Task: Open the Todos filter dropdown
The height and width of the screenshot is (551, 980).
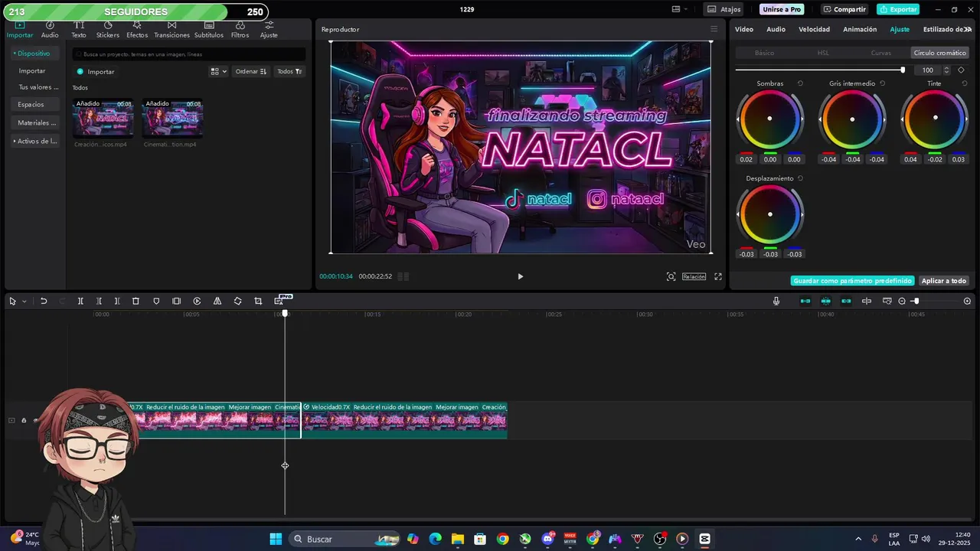Action: (x=289, y=71)
